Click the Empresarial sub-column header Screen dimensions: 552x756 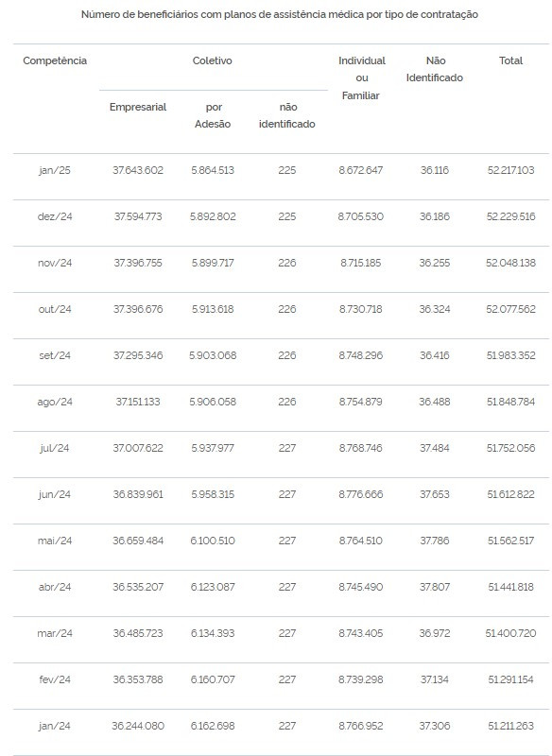click(138, 107)
